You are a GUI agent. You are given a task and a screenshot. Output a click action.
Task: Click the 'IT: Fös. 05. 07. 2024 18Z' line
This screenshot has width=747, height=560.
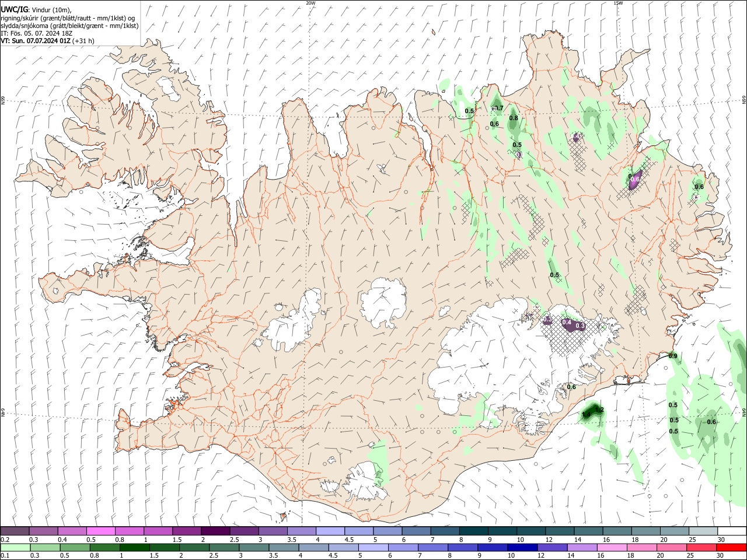point(37,33)
